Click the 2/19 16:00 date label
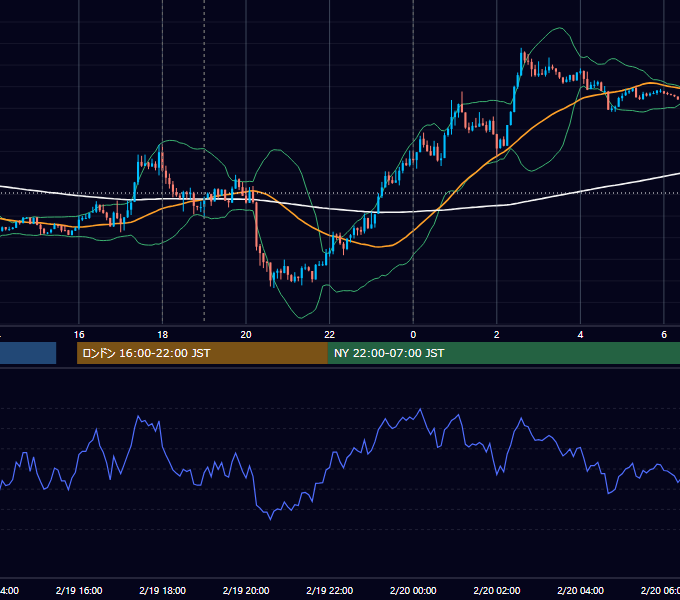Screen dimensions: 680x600 79,590
